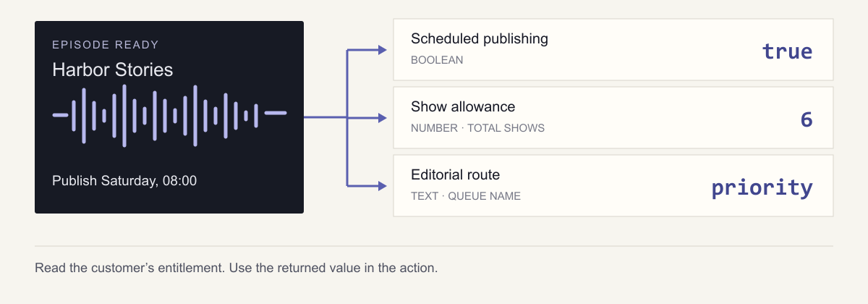Viewport: 868px width, 304px height.
Task: Select the Scheduled publishing card
Action: click(613, 49)
